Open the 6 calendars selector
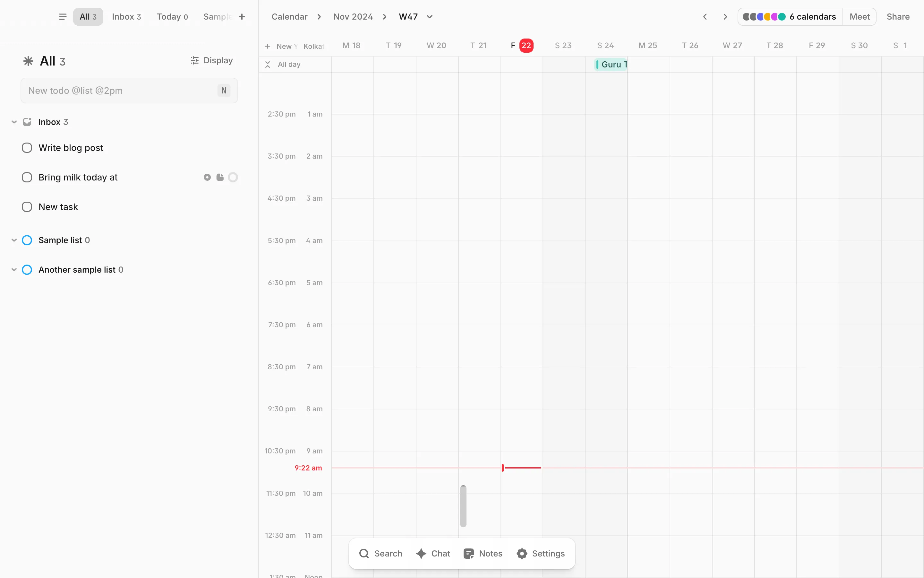Viewport: 924px width, 578px height. [790, 17]
